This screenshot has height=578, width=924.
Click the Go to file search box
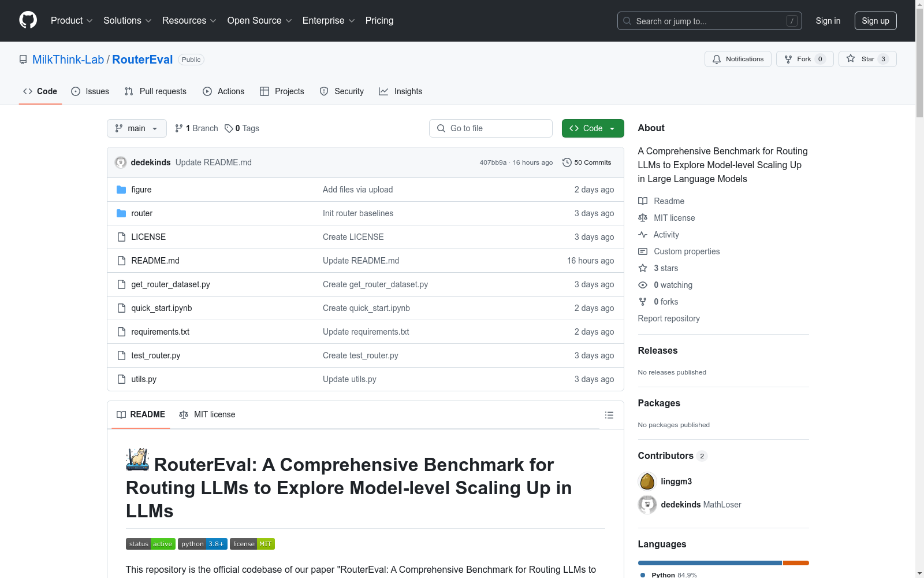coord(491,128)
